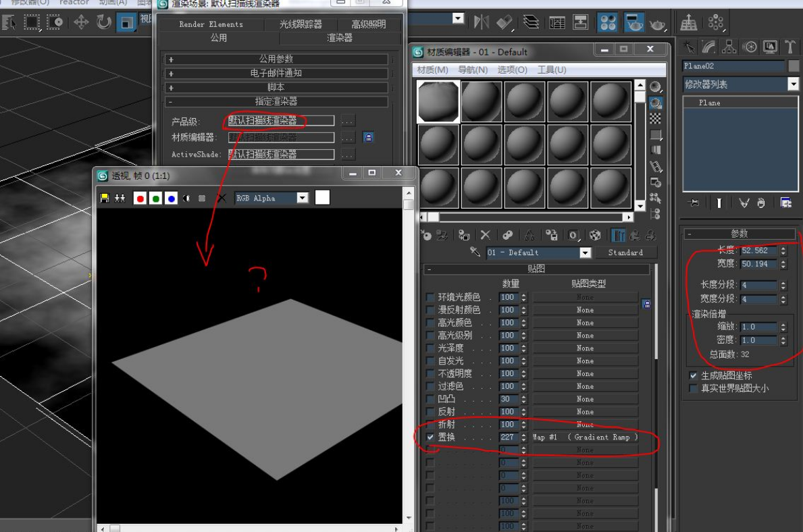Uncheck 生成贴图坐标 checkbox
The image size is (803, 532).
694,376
